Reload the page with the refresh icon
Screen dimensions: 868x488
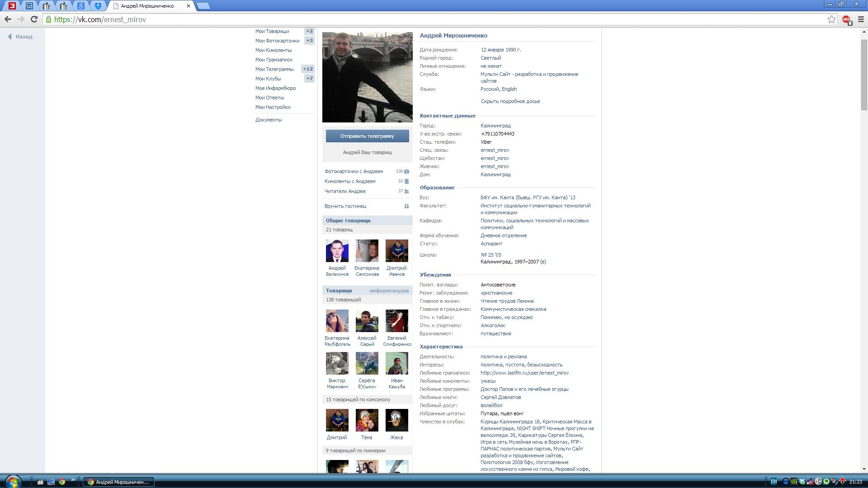[x=34, y=19]
